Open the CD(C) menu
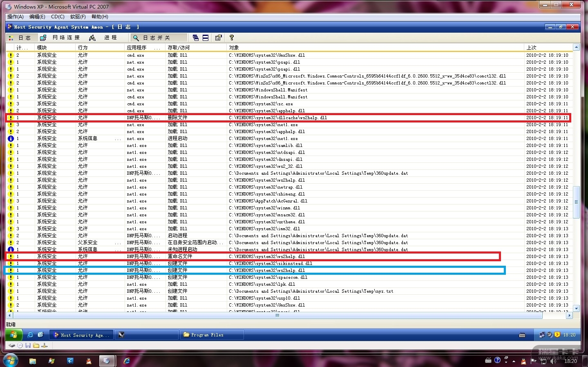588x367 pixels. click(x=58, y=17)
